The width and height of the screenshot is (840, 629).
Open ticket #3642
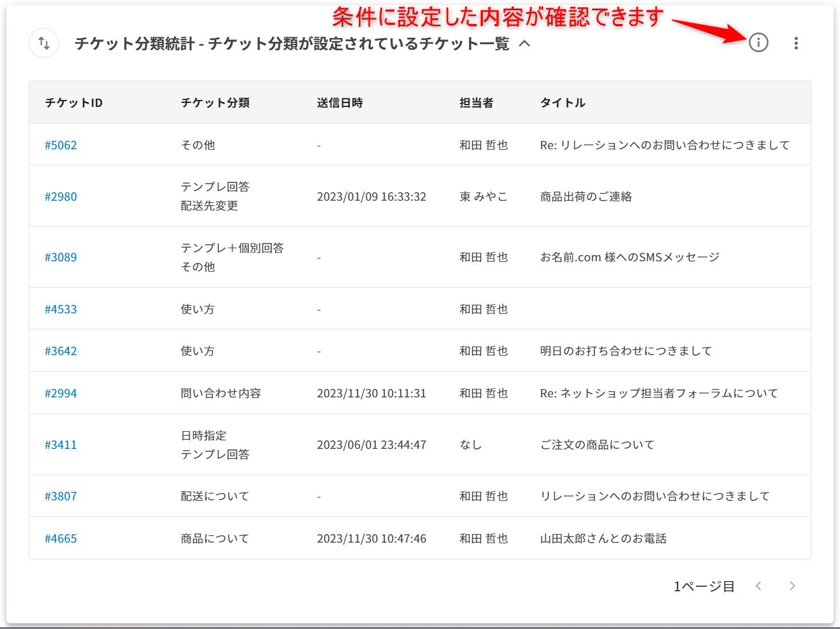coord(61,351)
